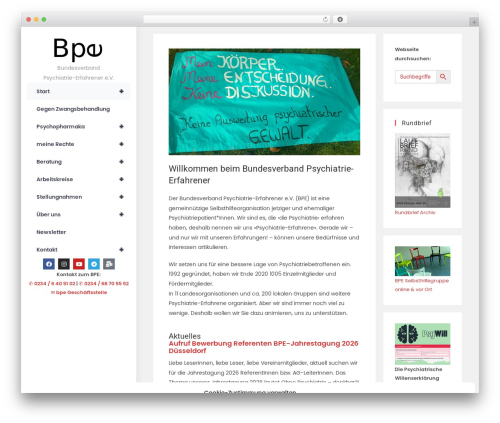Expand the Kontakt submenu

pos(121,250)
